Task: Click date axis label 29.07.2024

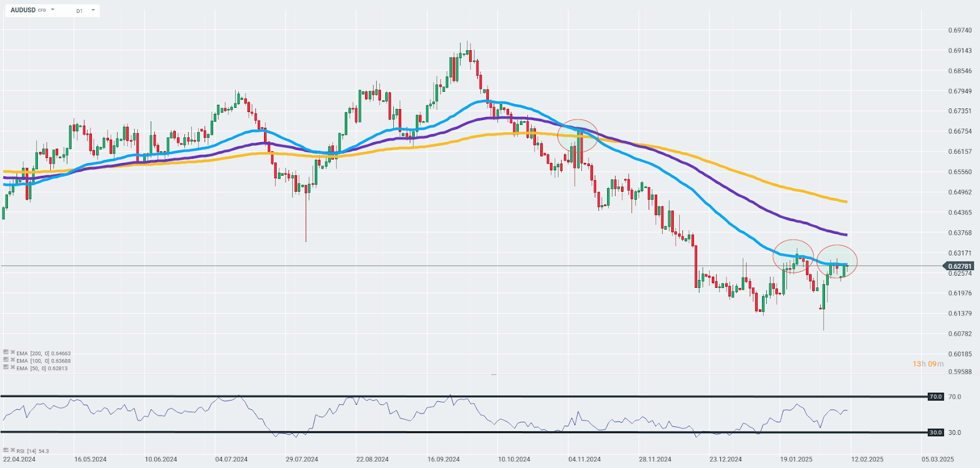Action: pyautogui.click(x=302, y=459)
